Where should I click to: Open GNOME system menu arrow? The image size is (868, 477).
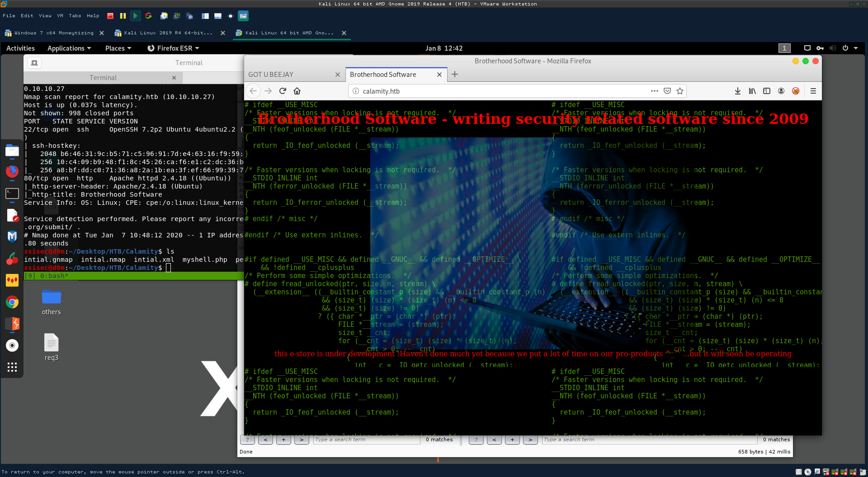(x=856, y=48)
